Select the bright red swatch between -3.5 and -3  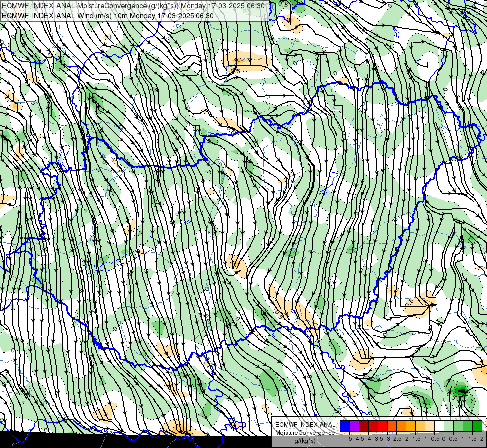[383, 426]
